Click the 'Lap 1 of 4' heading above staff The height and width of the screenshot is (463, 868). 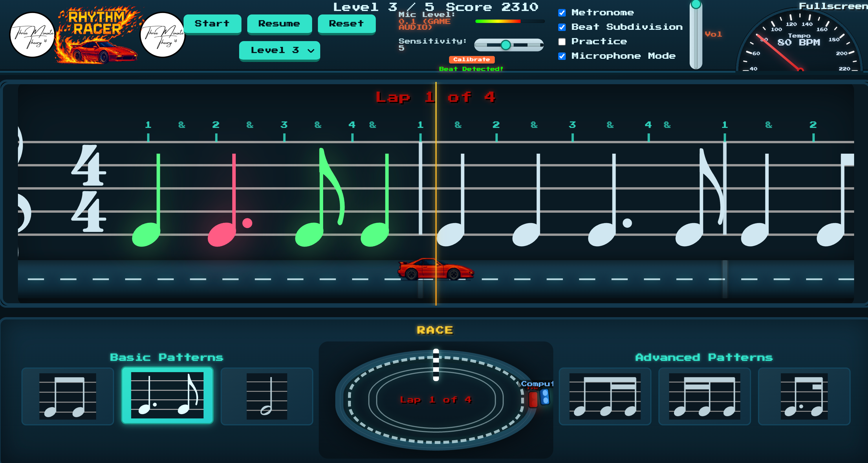tap(435, 97)
